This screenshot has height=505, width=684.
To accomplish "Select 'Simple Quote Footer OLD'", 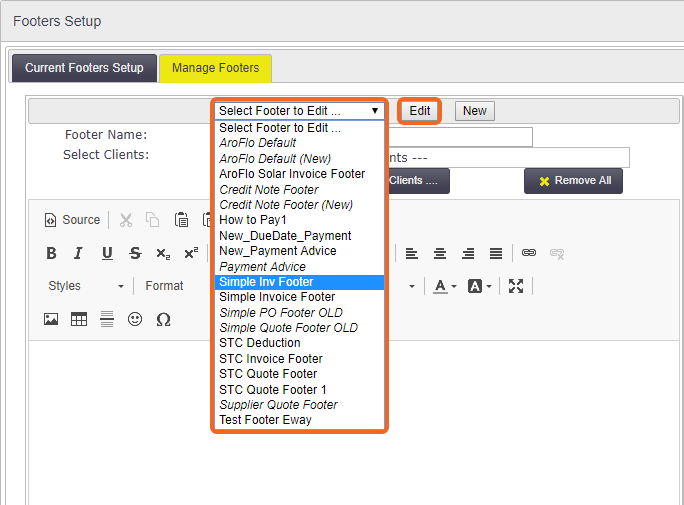I will pos(299,328).
